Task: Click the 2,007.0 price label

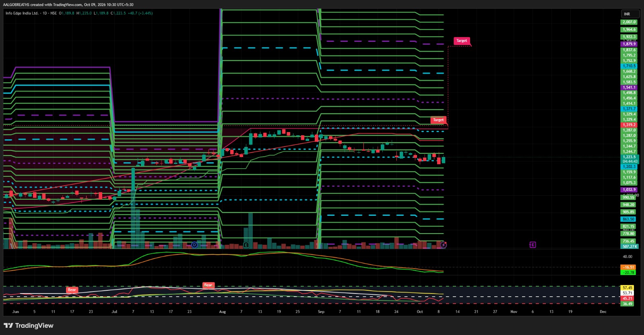Action: click(629, 22)
